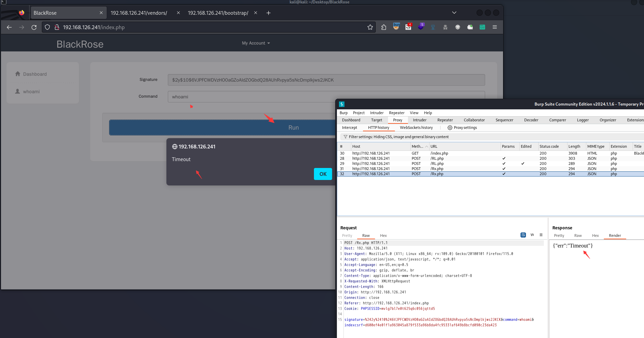The width and height of the screenshot is (644, 338).
Task: Switch to Burp's Repeater tool tab
Action: (445, 120)
